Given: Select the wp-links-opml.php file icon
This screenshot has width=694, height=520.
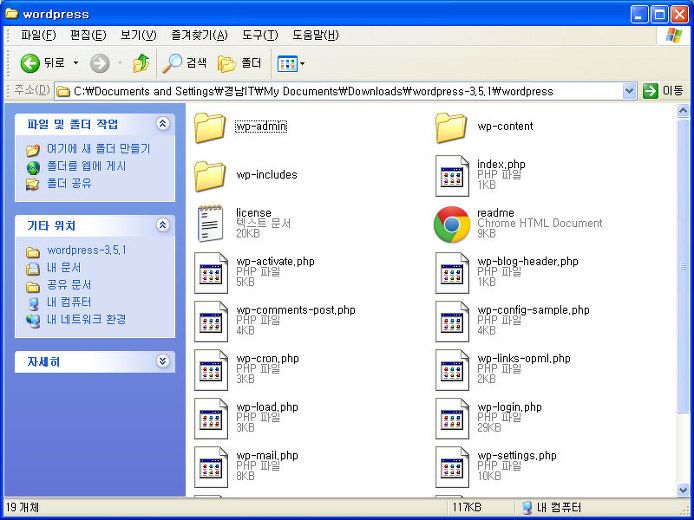Looking at the screenshot, I should tap(452, 370).
